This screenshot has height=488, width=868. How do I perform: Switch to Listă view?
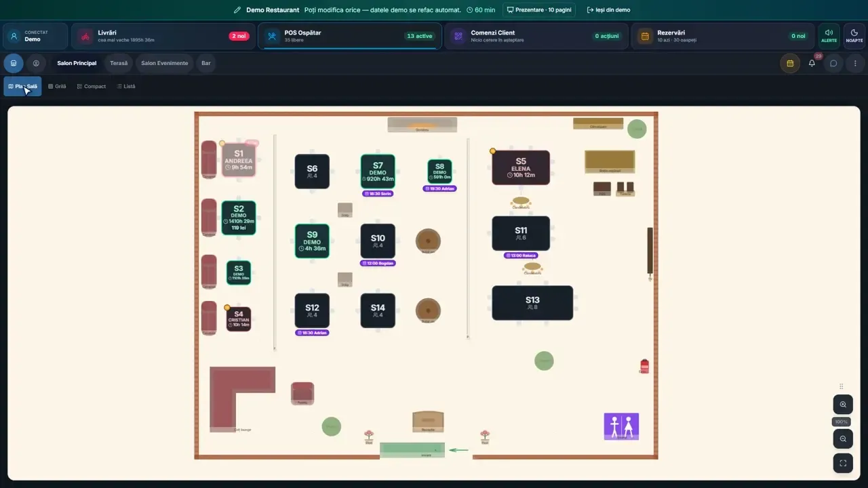pyautogui.click(x=126, y=86)
